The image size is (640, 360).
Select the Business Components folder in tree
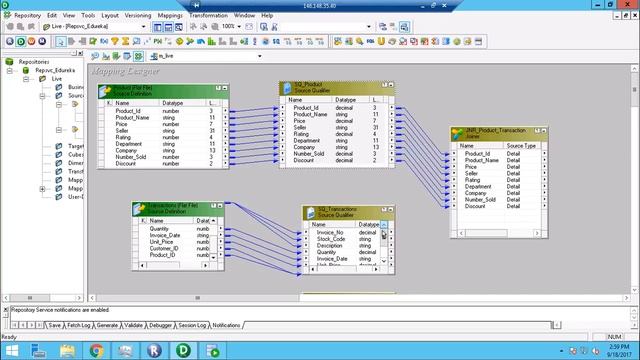click(69, 87)
